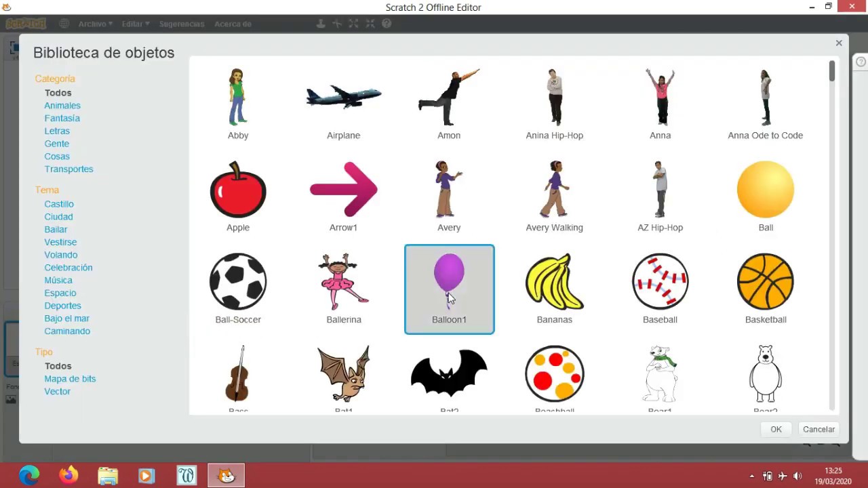Pick the AZ Hip-Hop sprite
Image resolution: width=868 pixels, height=488 pixels.
click(660, 197)
